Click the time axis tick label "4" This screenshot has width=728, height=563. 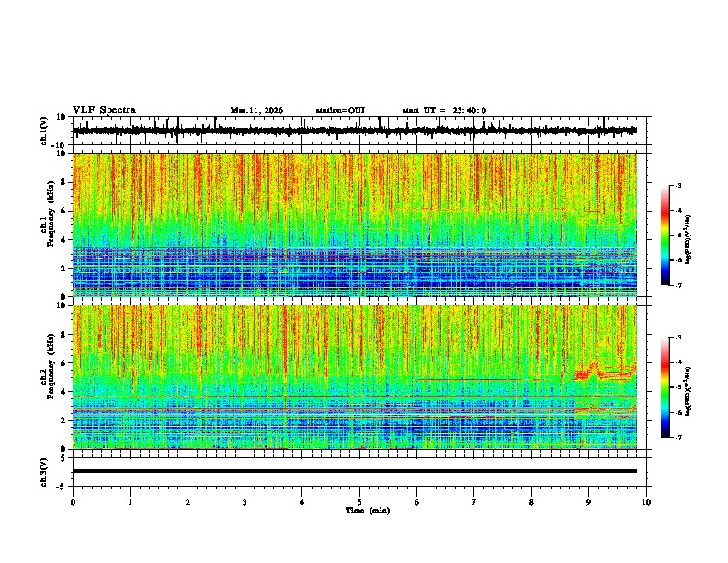(x=302, y=502)
